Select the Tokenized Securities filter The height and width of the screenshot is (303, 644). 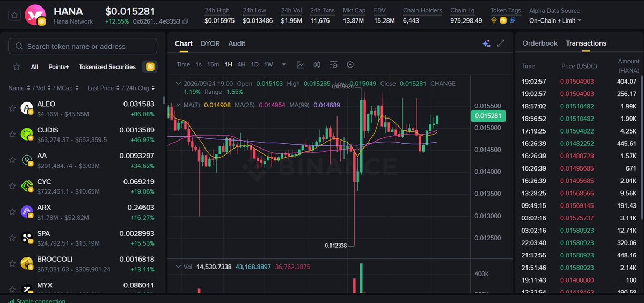107,67
